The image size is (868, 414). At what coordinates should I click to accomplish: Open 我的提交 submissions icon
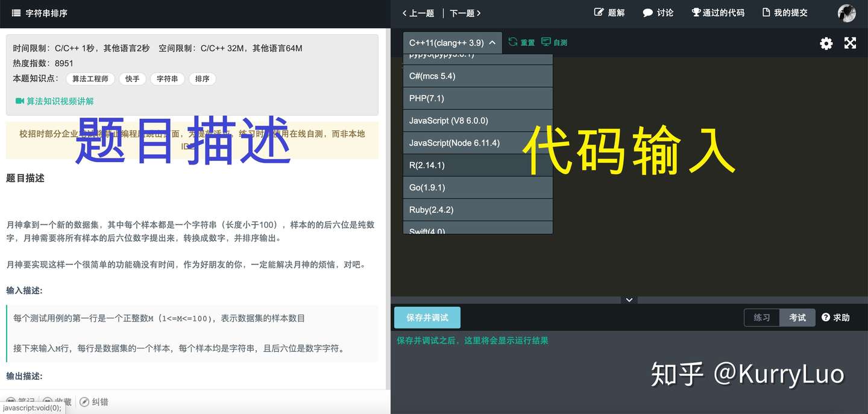(784, 12)
